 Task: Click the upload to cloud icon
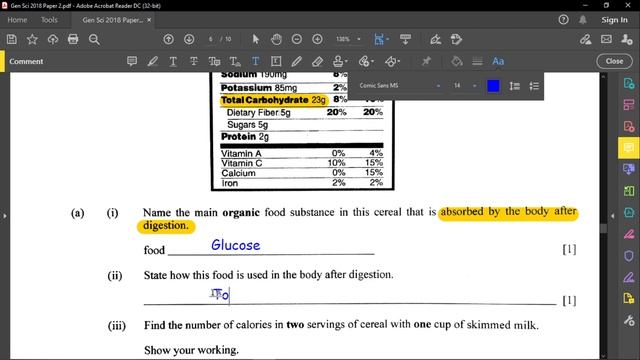[53, 39]
